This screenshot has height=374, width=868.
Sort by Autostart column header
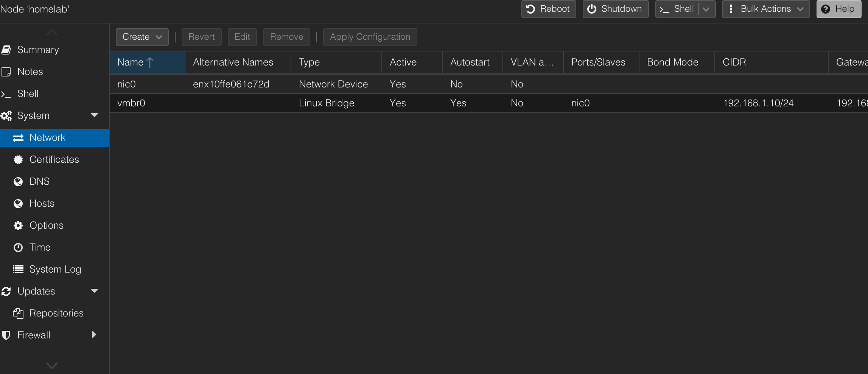[473, 62]
